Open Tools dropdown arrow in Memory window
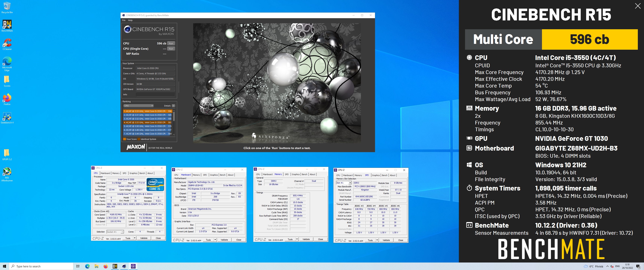 [297, 239]
